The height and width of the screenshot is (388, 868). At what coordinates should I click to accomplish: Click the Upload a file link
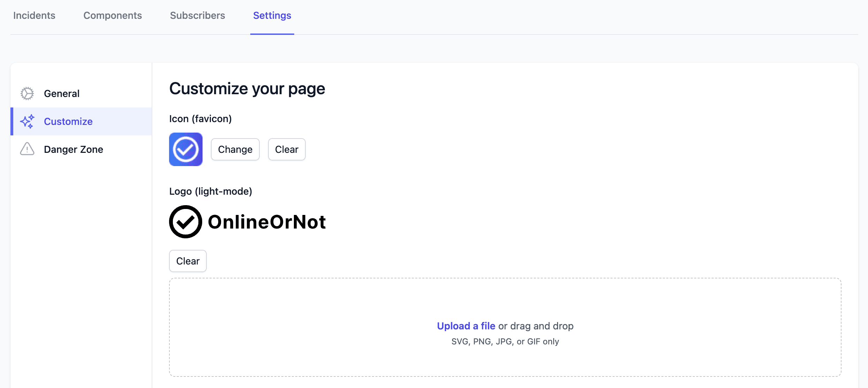(466, 326)
